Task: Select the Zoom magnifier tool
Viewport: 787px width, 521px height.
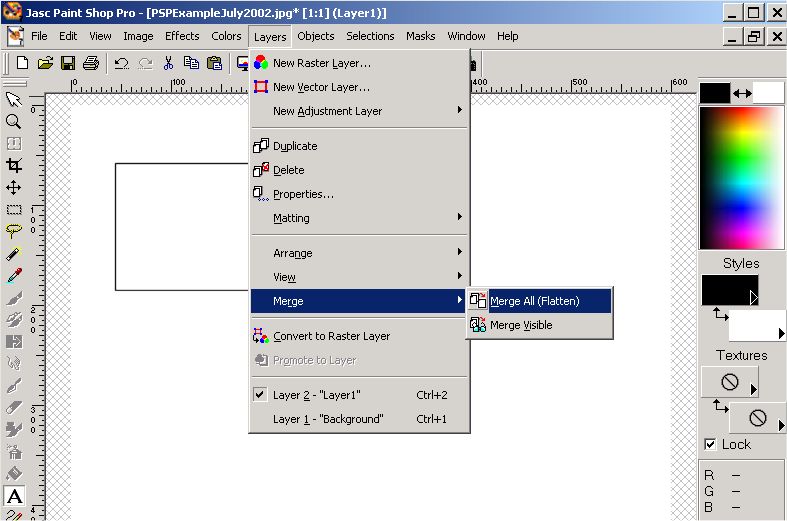Action: 14,121
